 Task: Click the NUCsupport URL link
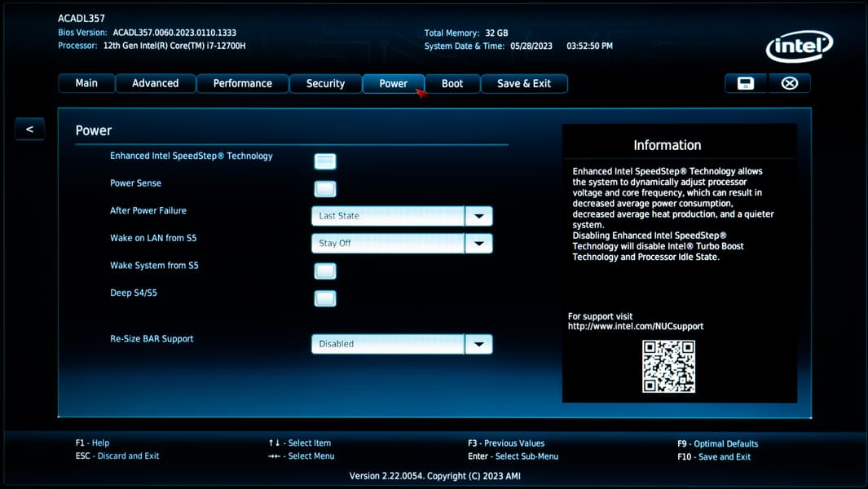636,326
